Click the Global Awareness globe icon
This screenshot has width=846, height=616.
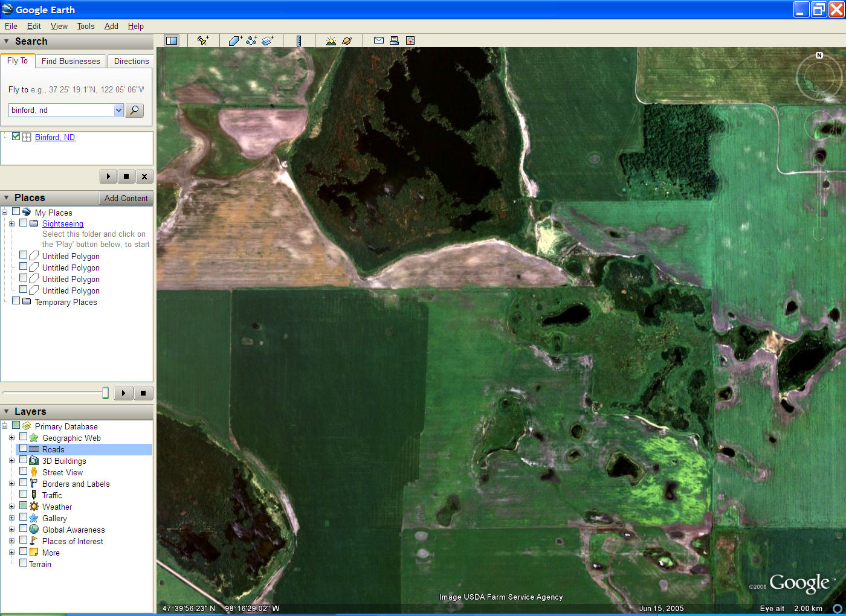click(x=34, y=530)
